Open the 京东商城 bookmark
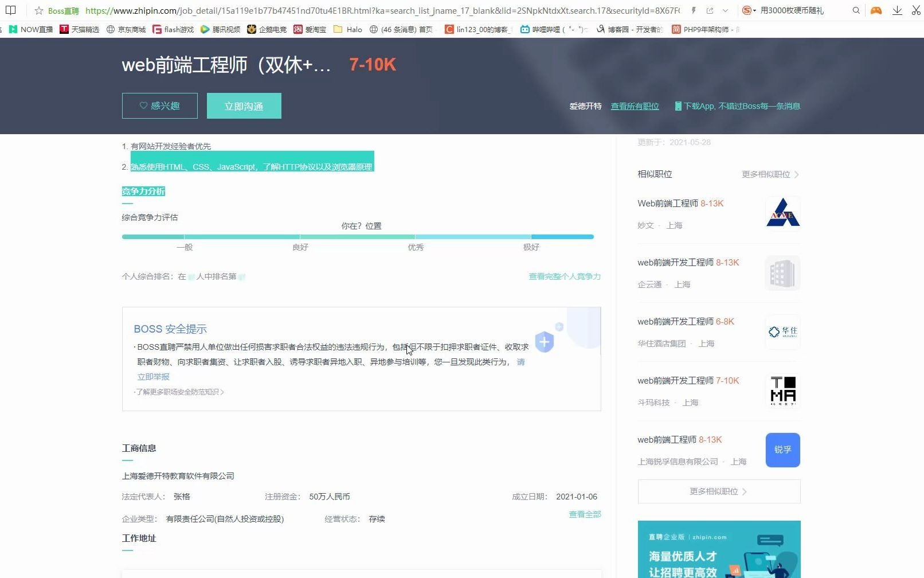The width and height of the screenshot is (924, 578). [126, 29]
